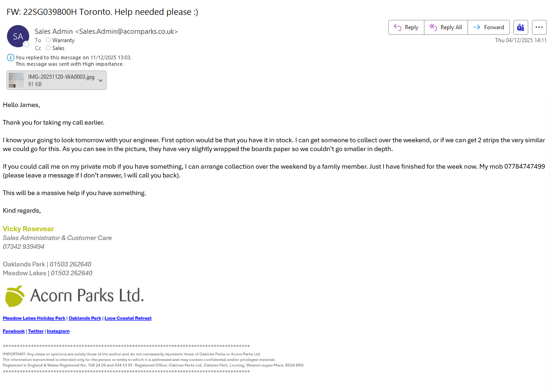Click the Acorn Parks acorn logo
Viewport: 550px width, 392px height.
15,296
